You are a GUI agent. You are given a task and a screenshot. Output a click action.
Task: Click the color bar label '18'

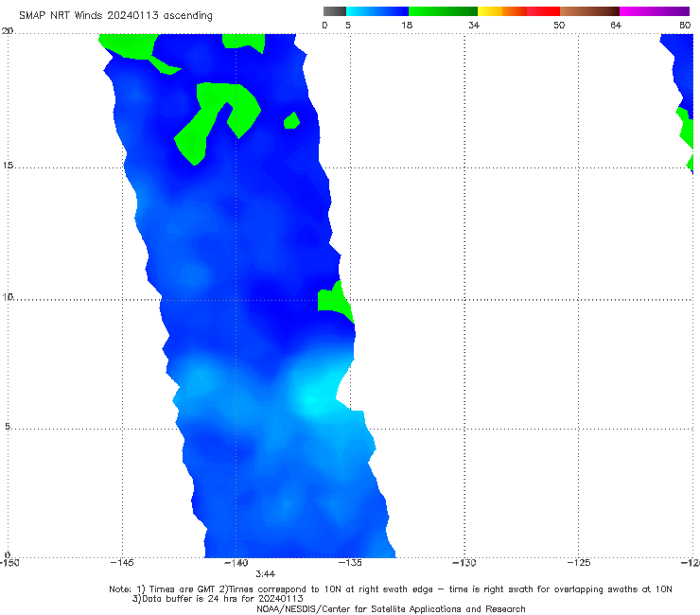(407, 25)
